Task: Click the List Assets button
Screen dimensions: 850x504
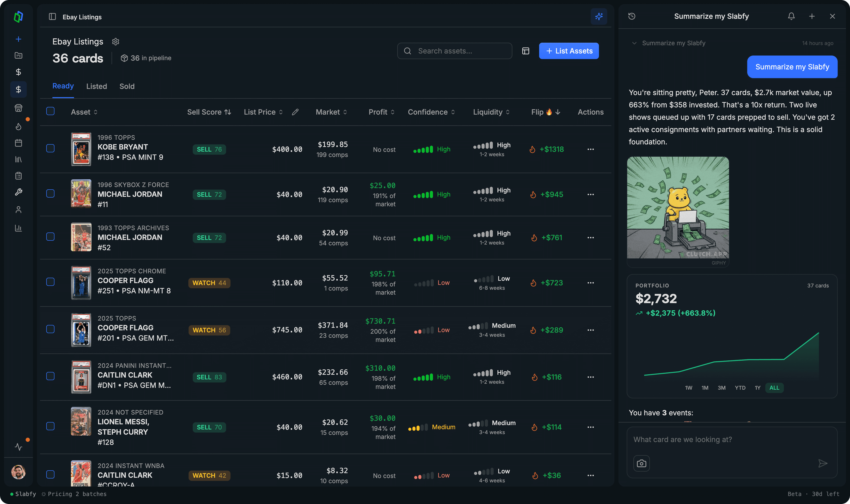Action: [569, 51]
